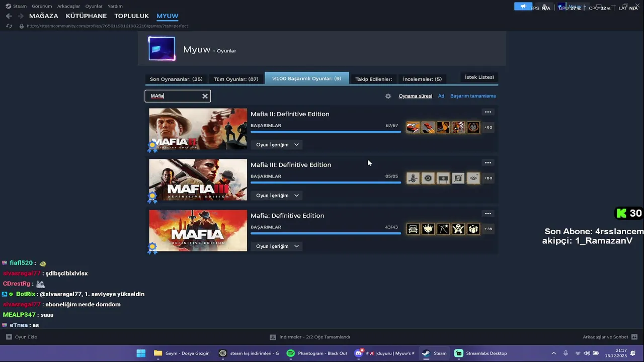Click Mafia: Definitive Edition cover thumbnail
This screenshot has width=644, height=362.
[198, 230]
